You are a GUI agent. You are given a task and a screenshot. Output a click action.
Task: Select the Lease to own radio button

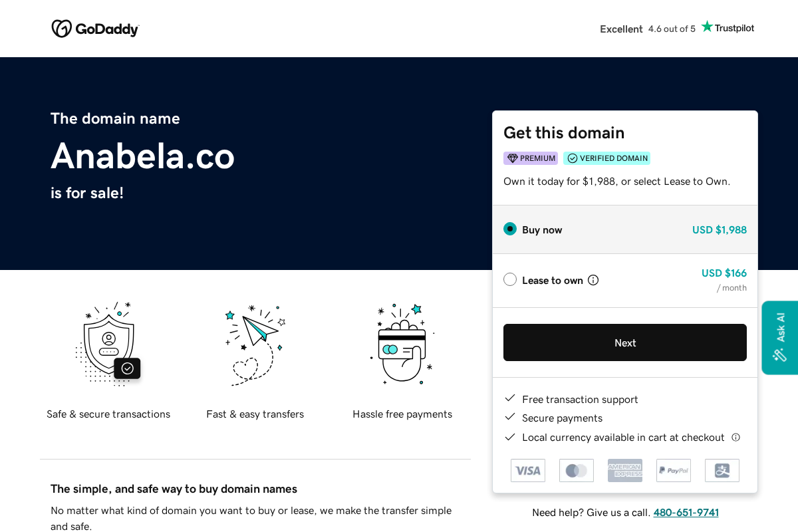coord(509,279)
